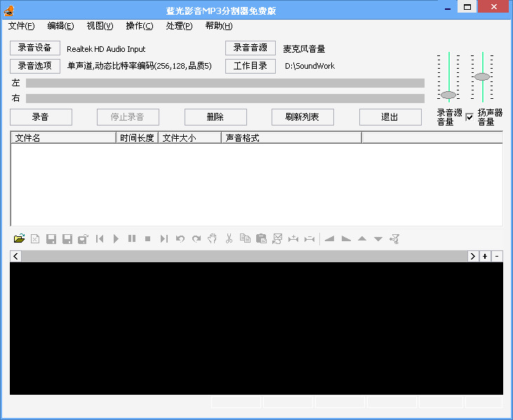Click the 文件名 column header

click(64, 138)
